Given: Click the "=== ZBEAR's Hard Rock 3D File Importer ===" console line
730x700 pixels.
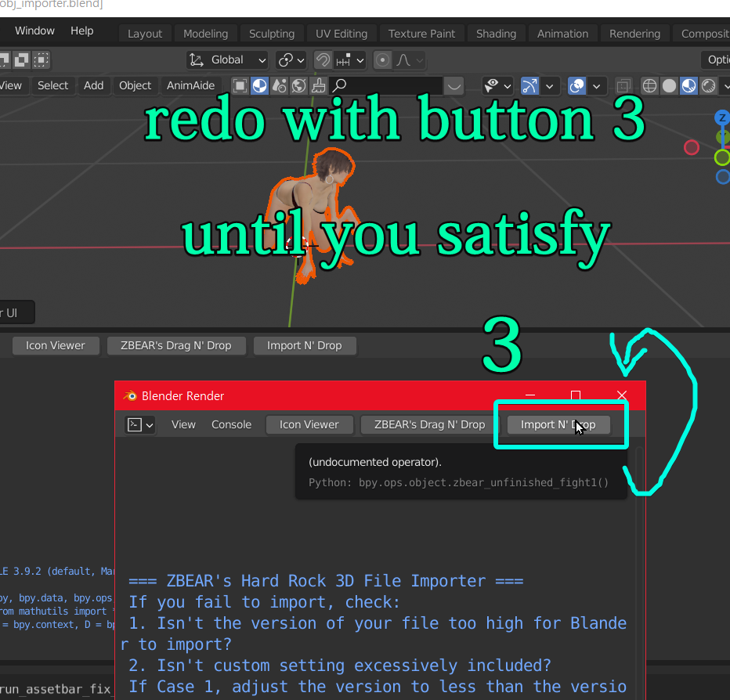Looking at the screenshot, I should [x=326, y=581].
